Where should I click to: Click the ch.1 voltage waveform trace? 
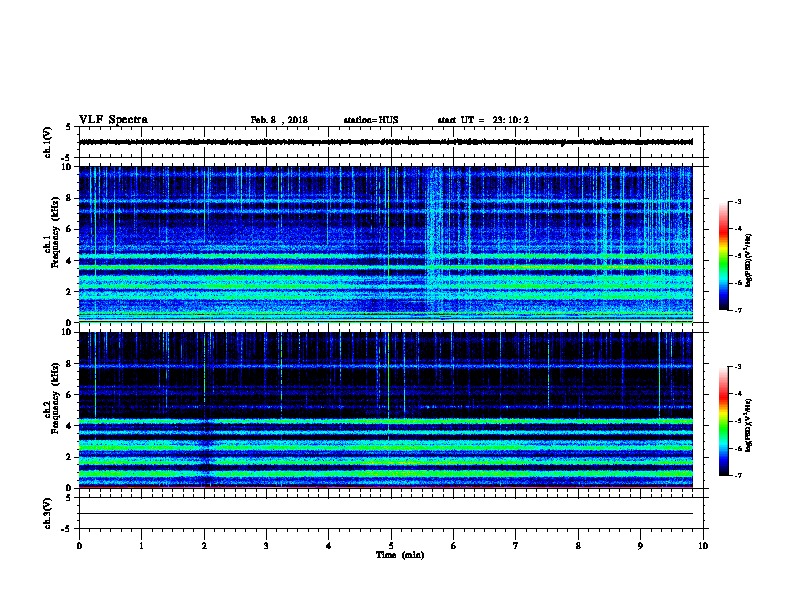point(386,142)
